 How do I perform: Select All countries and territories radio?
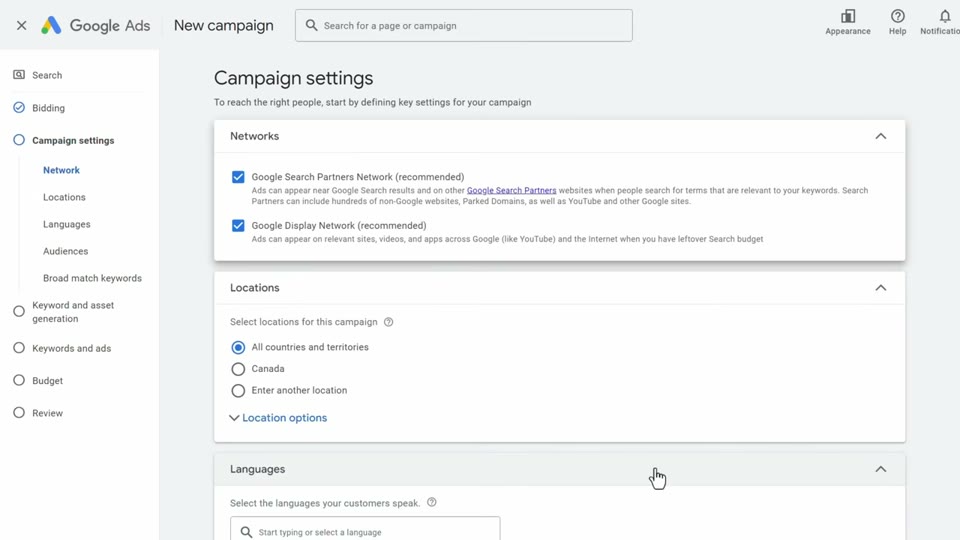click(x=238, y=347)
